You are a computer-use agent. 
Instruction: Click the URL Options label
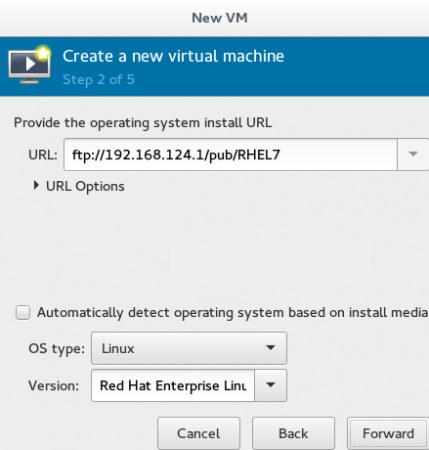pyautogui.click(x=85, y=186)
